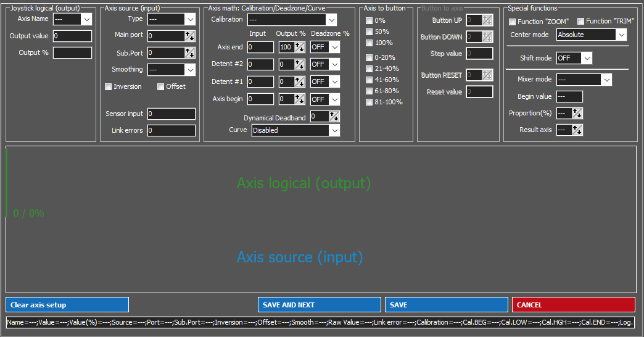Click the Axis begin Input field
Image resolution: width=644 pixels, height=337 pixels.
(260, 99)
